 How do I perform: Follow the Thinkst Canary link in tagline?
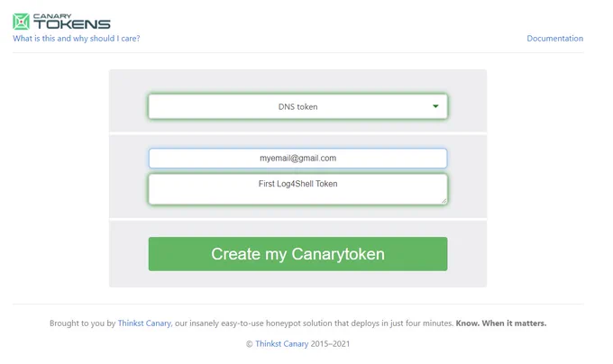144,323
